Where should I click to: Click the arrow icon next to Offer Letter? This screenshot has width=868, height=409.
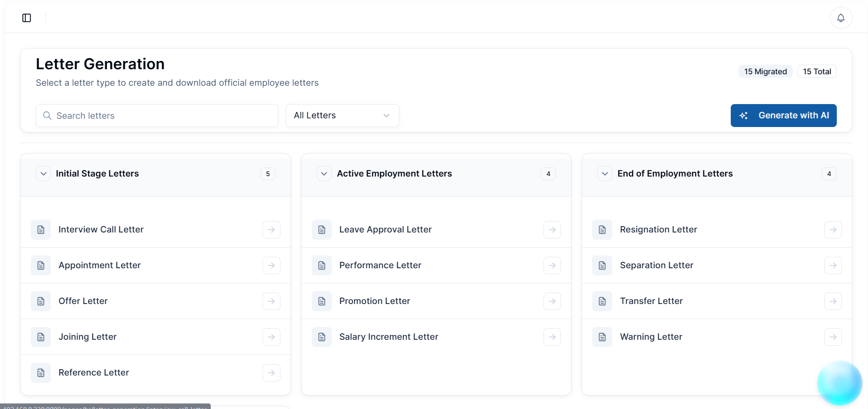pyautogui.click(x=271, y=301)
